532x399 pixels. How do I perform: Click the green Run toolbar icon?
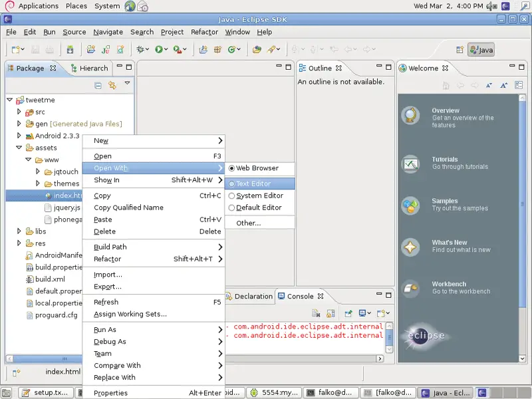[158, 49]
